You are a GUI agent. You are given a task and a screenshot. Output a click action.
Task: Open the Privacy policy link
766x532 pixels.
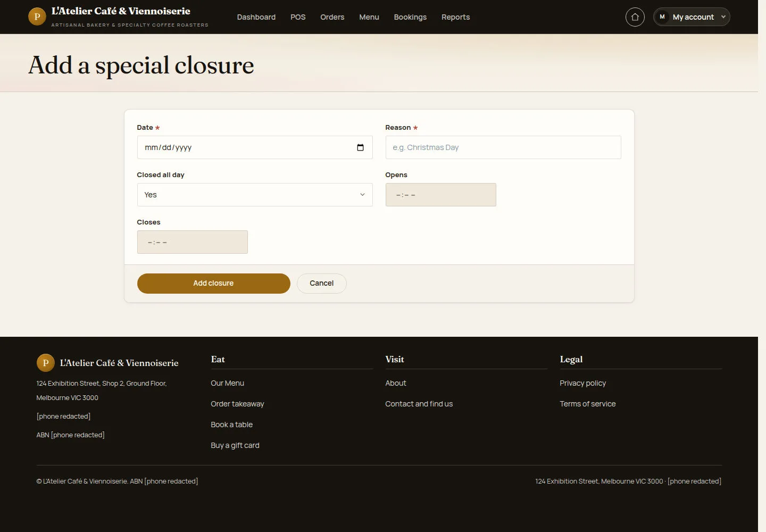coord(583,383)
